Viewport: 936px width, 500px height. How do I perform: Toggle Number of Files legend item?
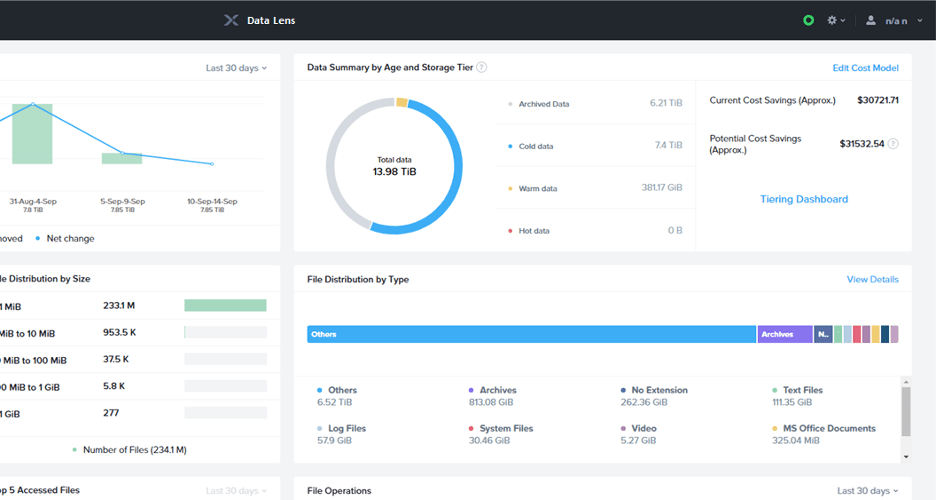(129, 450)
